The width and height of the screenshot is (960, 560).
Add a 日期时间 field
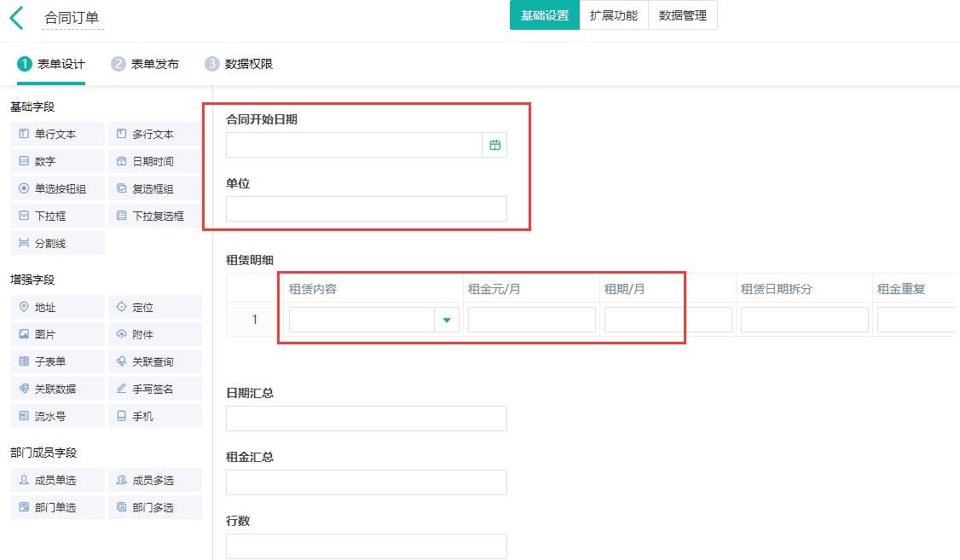155,162
